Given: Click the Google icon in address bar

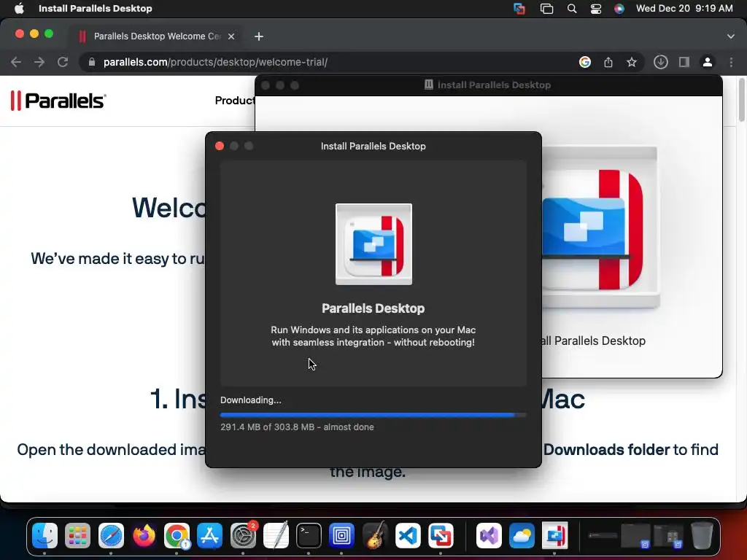Looking at the screenshot, I should pyautogui.click(x=585, y=62).
